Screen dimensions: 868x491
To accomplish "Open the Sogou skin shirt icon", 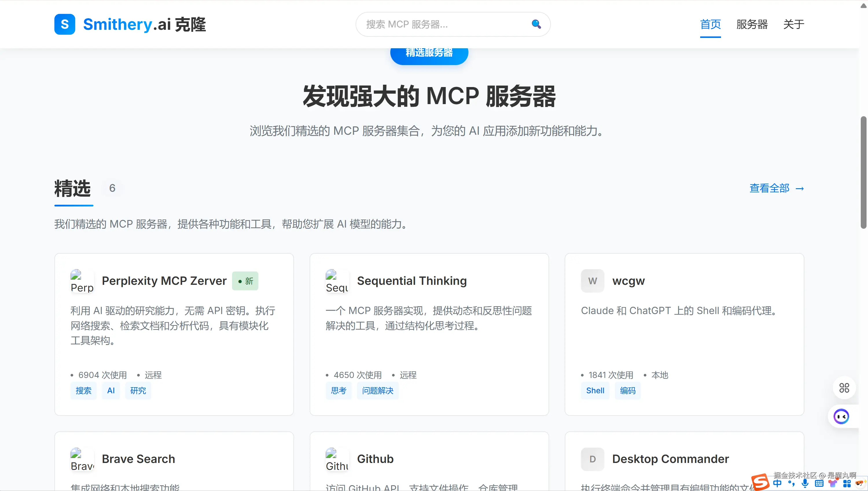I will click(x=833, y=483).
